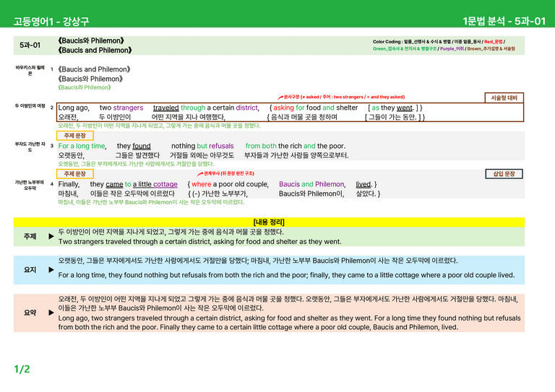
Task: Select the 서술형 대비 label box
Action: coord(504,97)
